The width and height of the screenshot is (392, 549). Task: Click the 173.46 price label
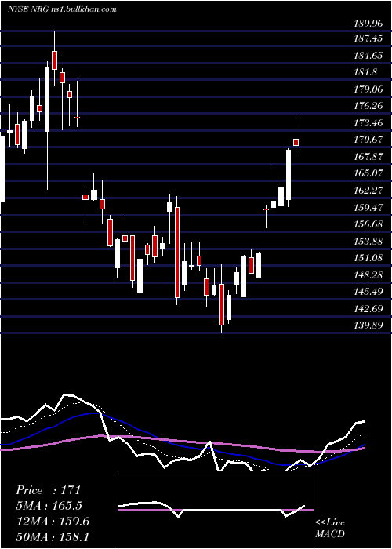[368, 123]
